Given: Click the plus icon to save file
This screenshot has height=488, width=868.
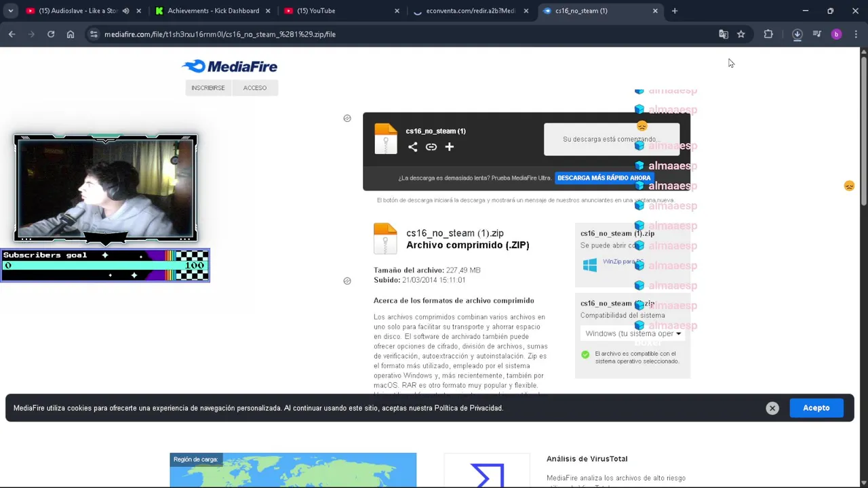Looking at the screenshot, I should (449, 147).
